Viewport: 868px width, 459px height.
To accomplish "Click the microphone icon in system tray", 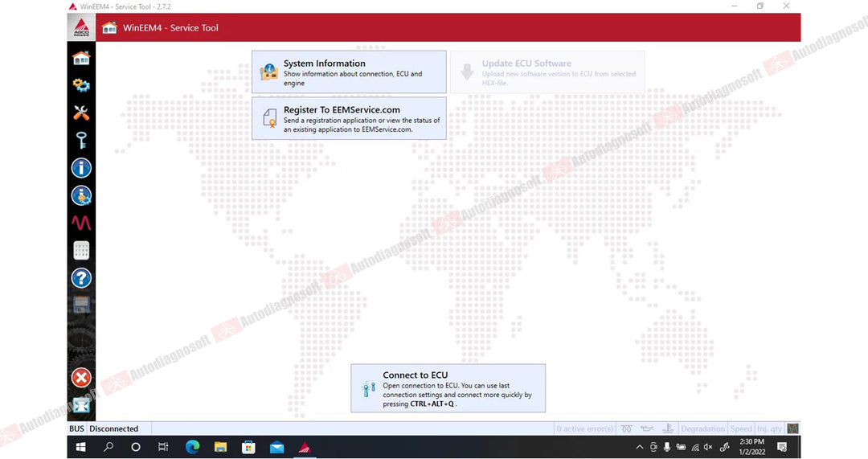I will pyautogui.click(x=667, y=447).
